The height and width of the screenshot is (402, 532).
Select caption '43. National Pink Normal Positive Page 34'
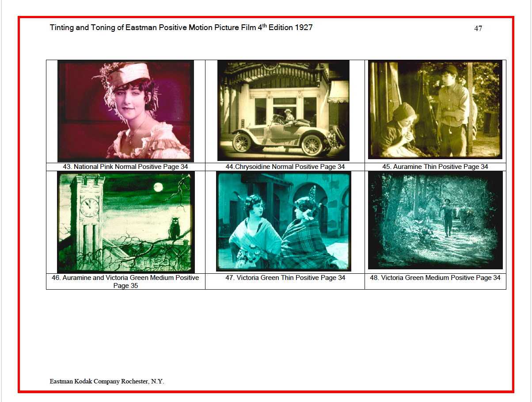[x=125, y=167]
